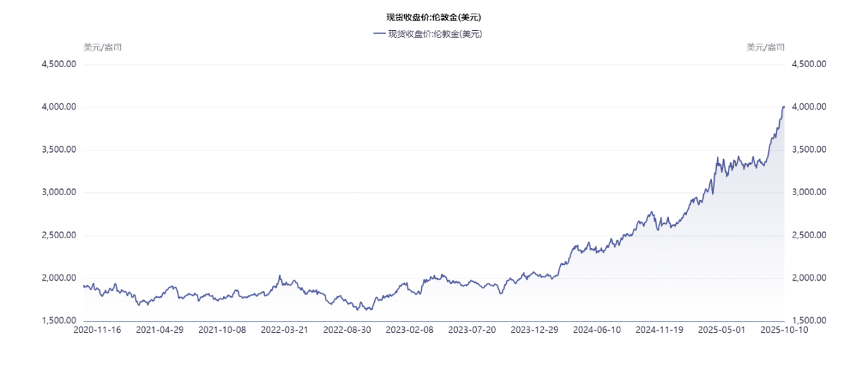
Task: Pick the 2023-07-20 date label
Action: (472, 329)
